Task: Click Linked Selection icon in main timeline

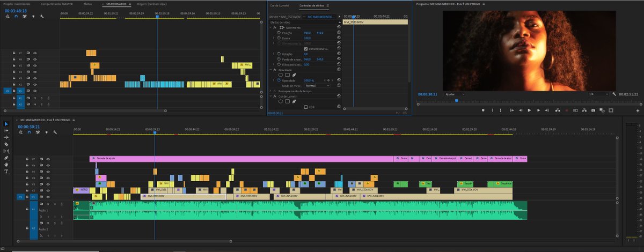Action: (x=38, y=132)
